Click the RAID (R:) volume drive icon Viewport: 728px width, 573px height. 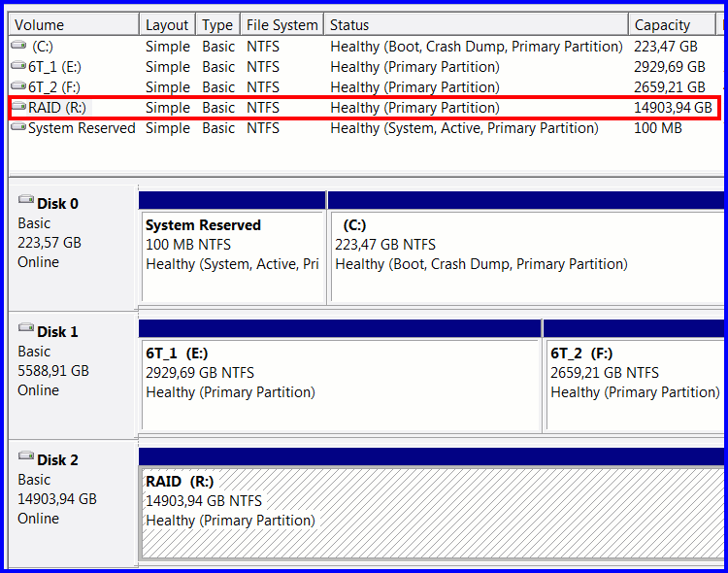pos(18,107)
